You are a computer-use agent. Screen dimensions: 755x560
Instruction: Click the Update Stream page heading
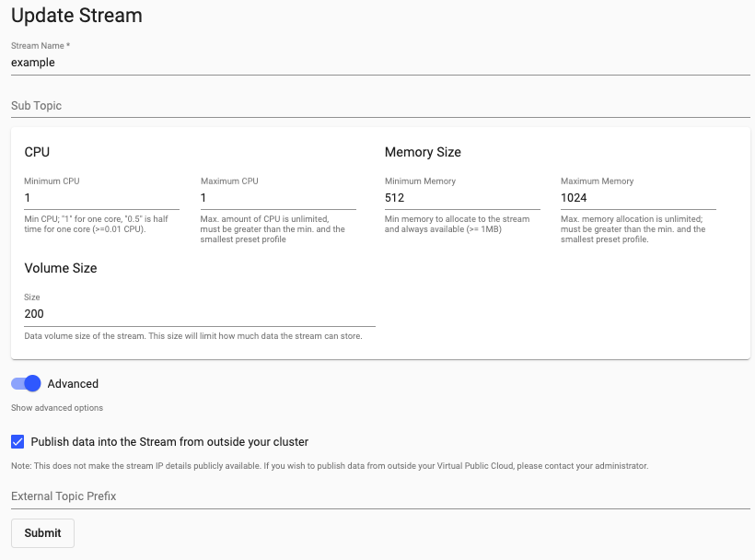(x=76, y=16)
